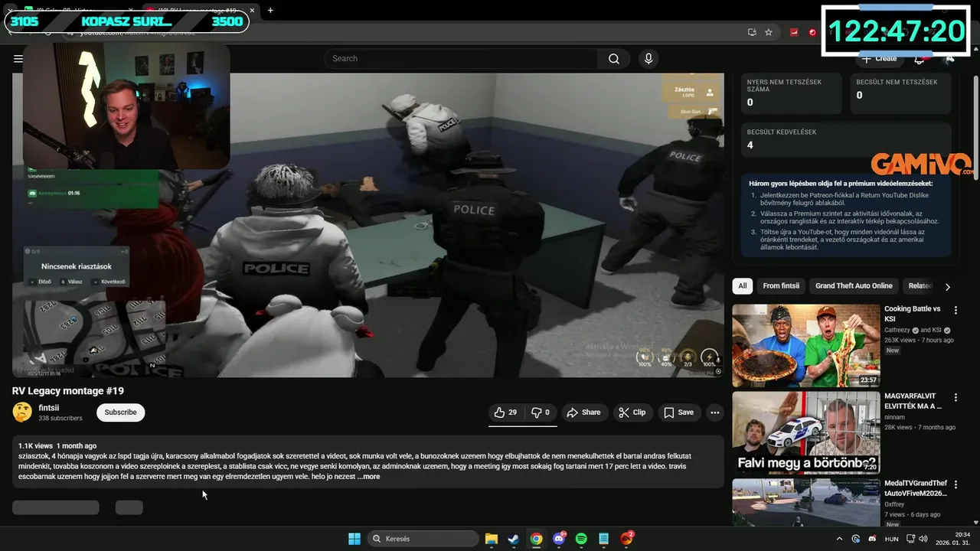980x551 pixels.
Task: Open options menu for MedalTV video
Action: click(x=955, y=484)
